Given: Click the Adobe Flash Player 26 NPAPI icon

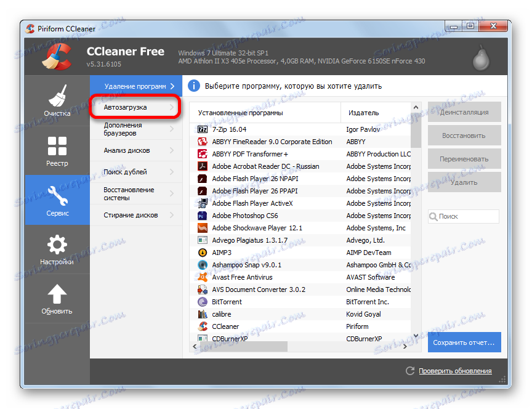Looking at the screenshot, I should click(203, 179).
